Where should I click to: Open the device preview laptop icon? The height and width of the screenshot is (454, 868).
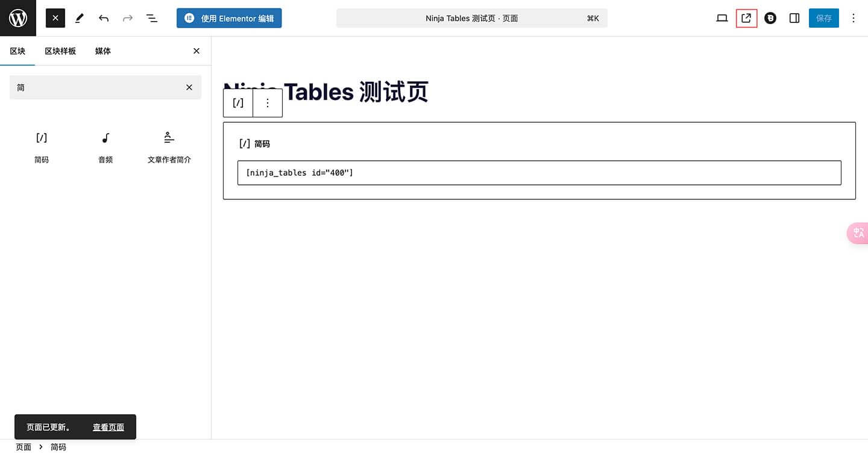tap(722, 18)
